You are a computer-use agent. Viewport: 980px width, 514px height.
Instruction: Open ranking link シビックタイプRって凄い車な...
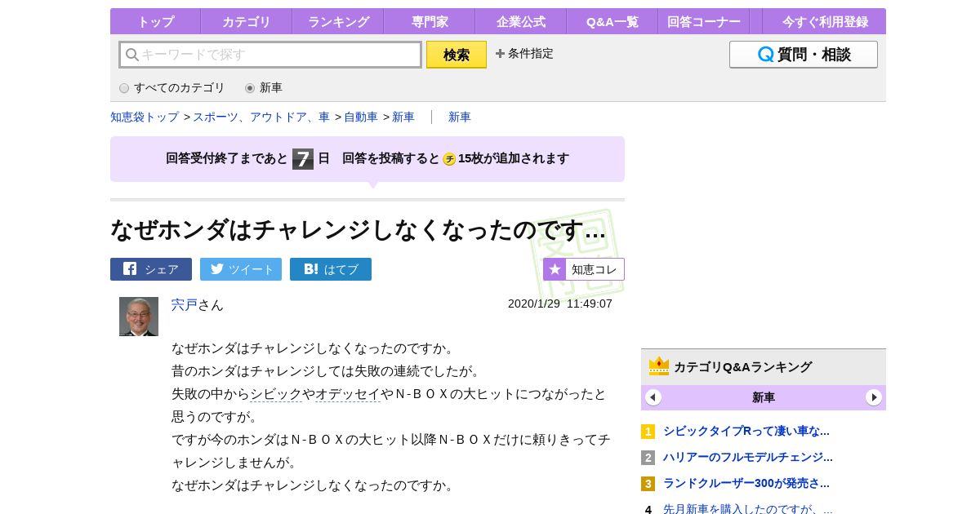click(x=746, y=431)
